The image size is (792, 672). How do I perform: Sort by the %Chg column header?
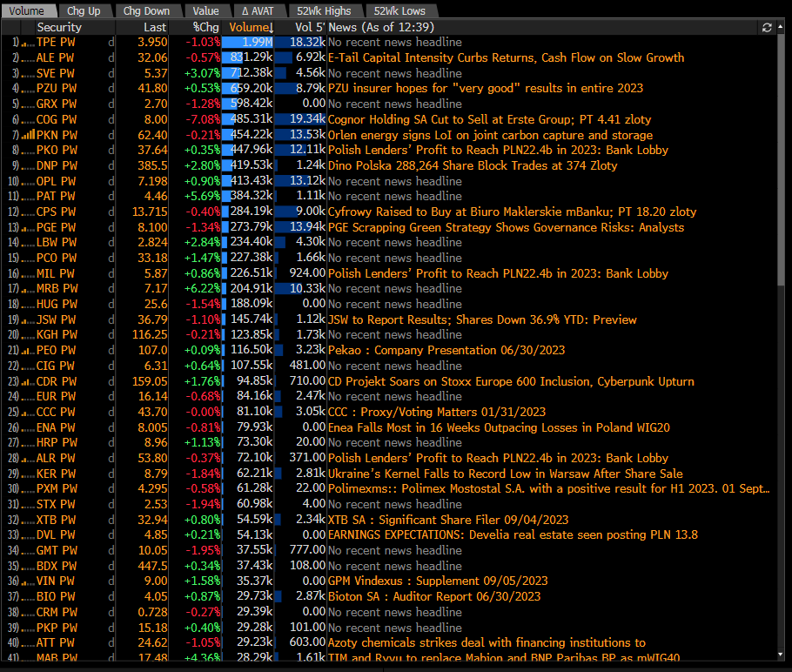206,27
